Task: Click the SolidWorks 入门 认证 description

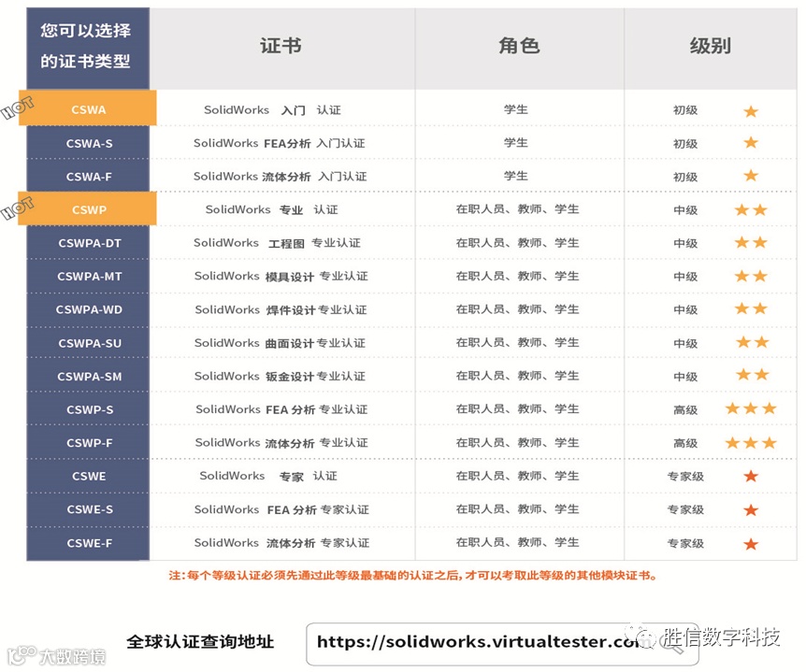Action: coord(272,110)
